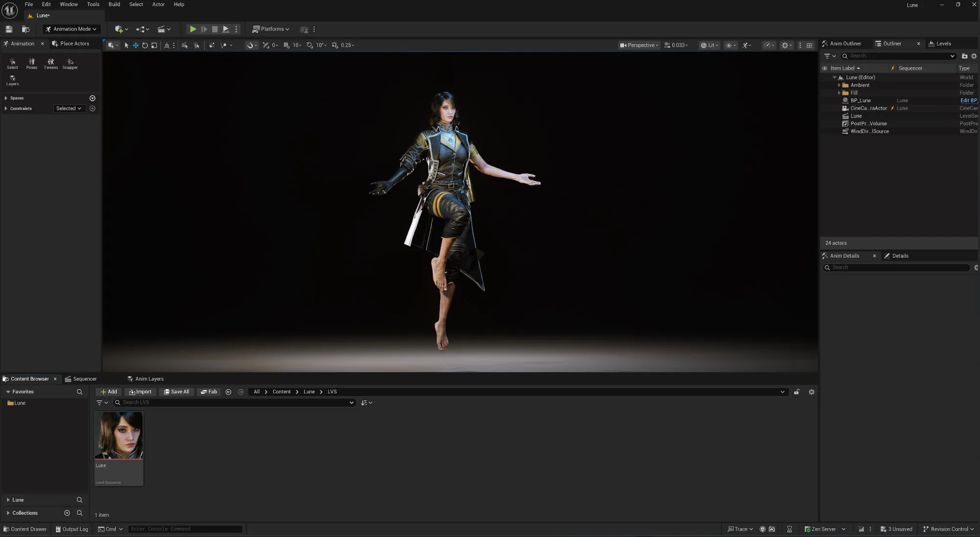Open the Animation Mode dropdown

(71, 29)
